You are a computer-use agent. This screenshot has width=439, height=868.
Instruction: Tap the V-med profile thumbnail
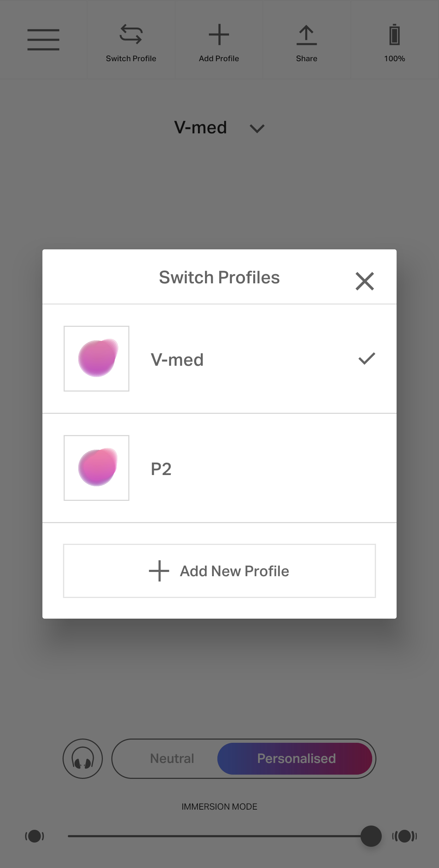tap(96, 359)
